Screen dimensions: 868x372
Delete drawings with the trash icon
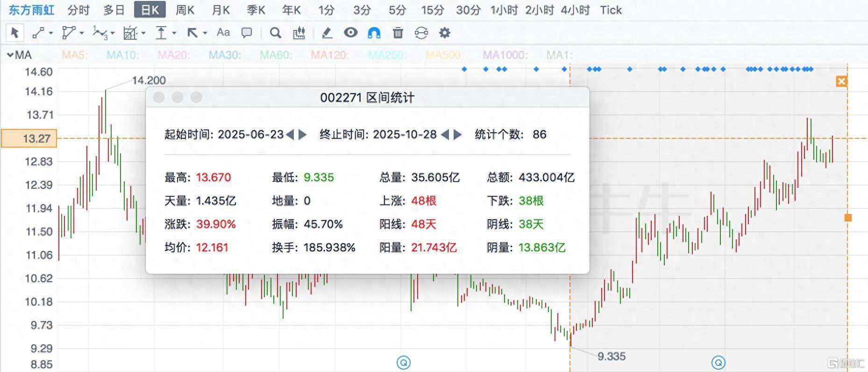(x=398, y=33)
